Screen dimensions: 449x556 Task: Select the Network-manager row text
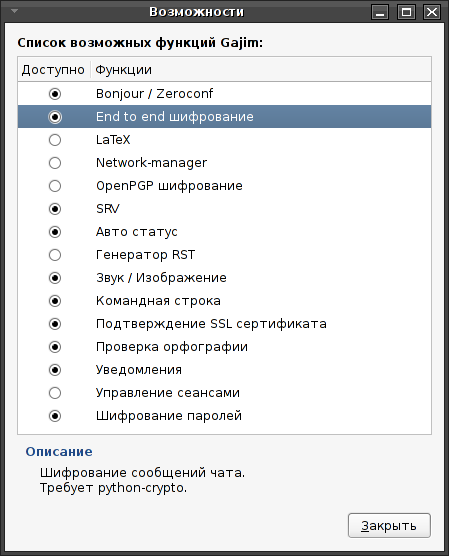tap(151, 163)
